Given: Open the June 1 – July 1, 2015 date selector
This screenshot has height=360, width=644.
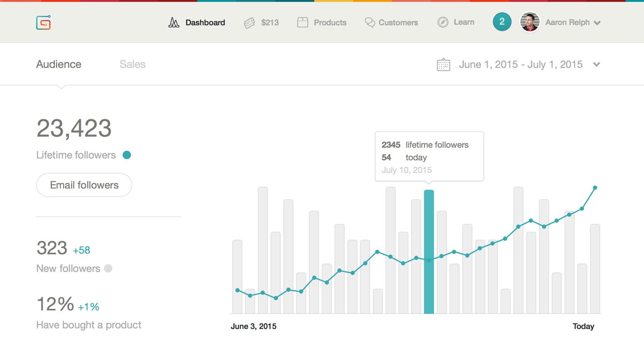Looking at the screenshot, I should pos(521,65).
